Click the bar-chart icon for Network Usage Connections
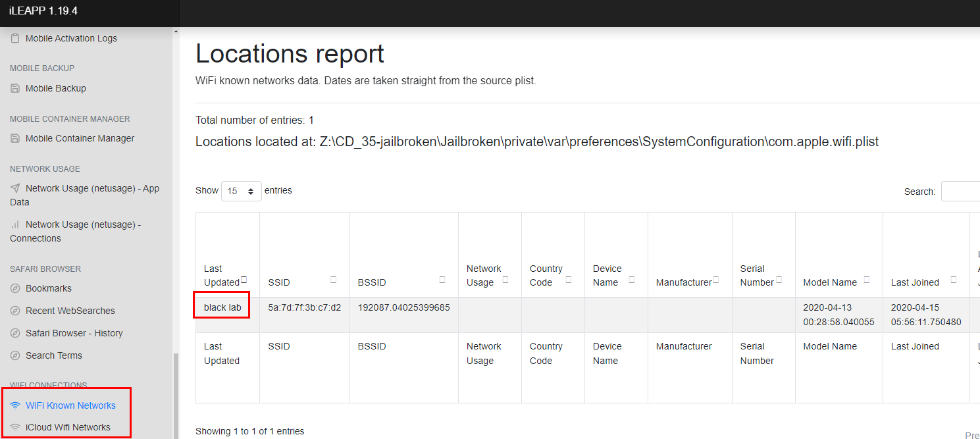The height and width of the screenshot is (439, 980). click(x=15, y=225)
